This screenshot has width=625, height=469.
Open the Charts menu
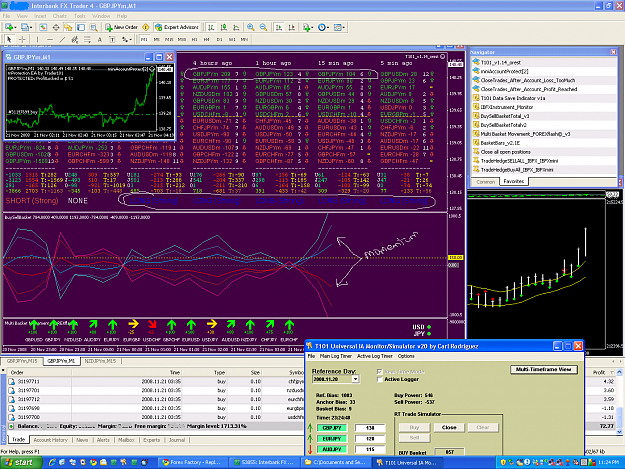point(59,16)
